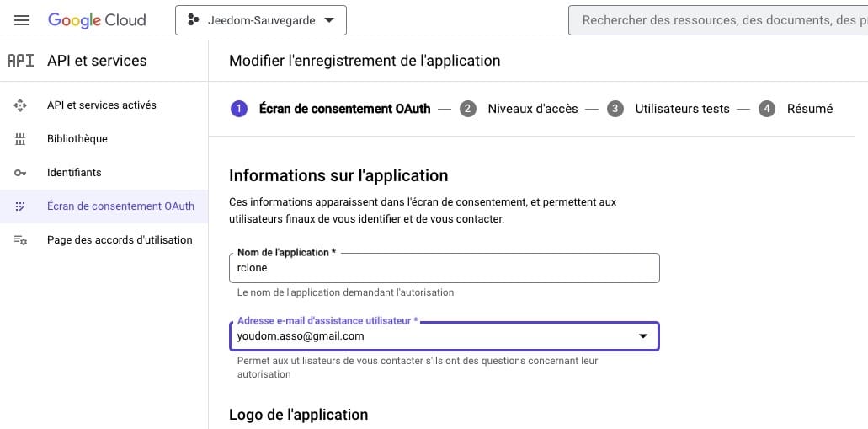Screen dimensions: 868x429
Task: Open the Jeedom-Sauvegarde project selector
Action: [x=261, y=20]
